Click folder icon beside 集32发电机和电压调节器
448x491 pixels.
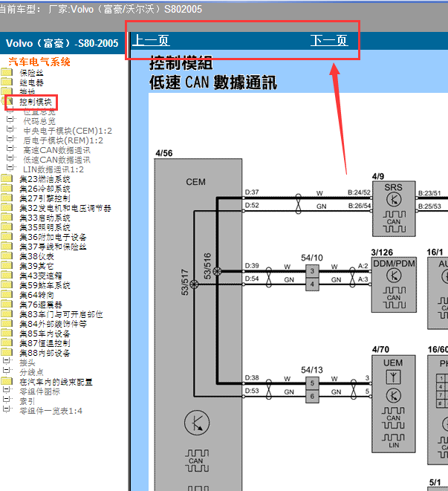tap(7, 208)
